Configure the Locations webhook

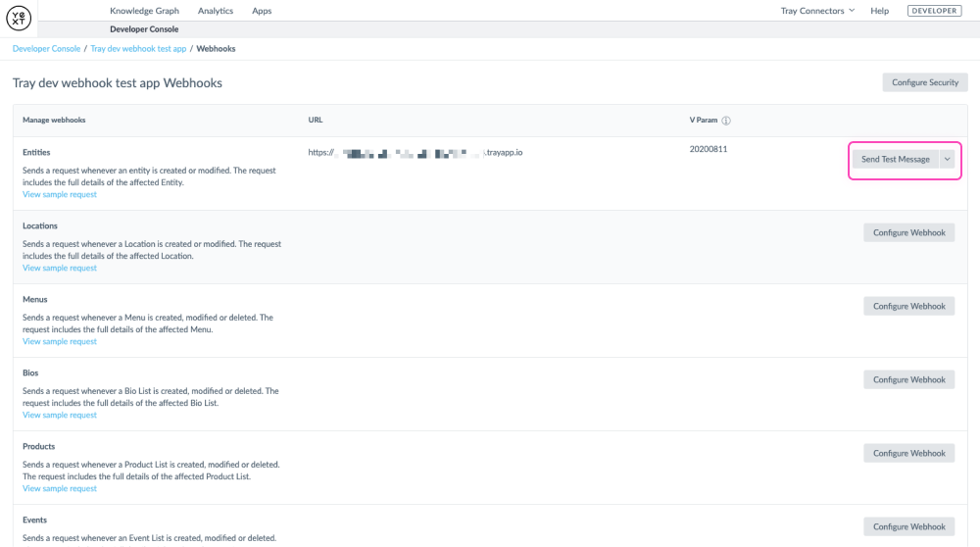pyautogui.click(x=908, y=232)
